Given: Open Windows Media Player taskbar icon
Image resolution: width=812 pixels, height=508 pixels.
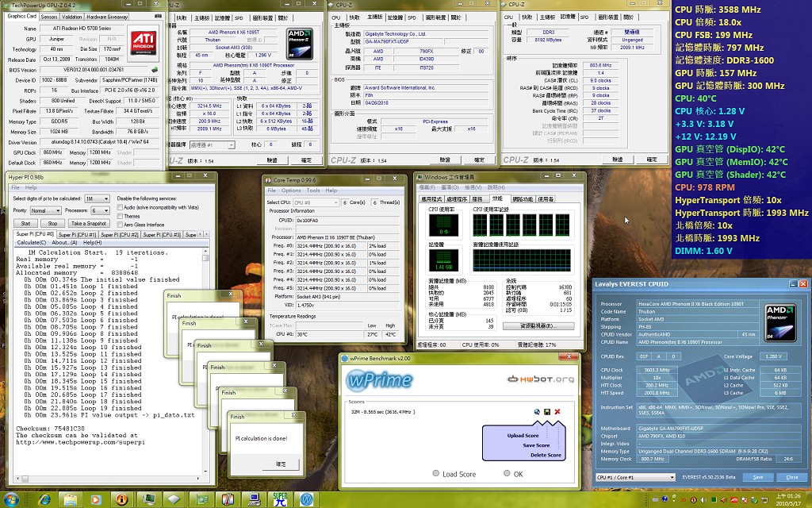Looking at the screenshot, I should coord(96,500).
